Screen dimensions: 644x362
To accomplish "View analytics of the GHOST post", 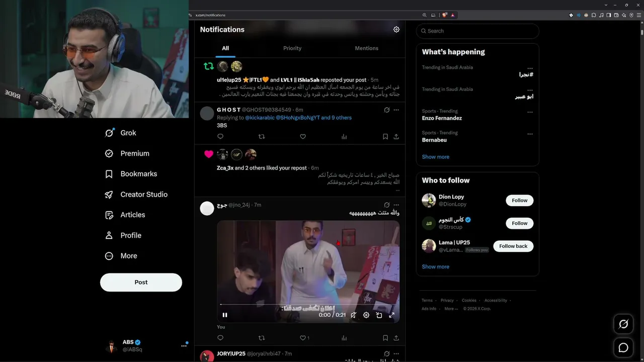I will (x=344, y=137).
